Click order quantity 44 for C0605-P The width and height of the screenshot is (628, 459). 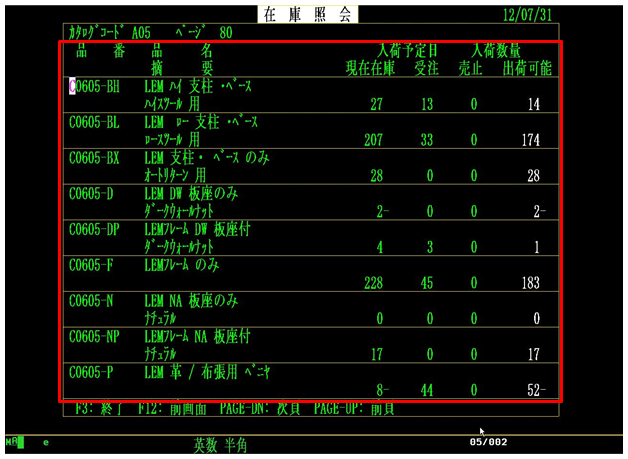point(427,390)
